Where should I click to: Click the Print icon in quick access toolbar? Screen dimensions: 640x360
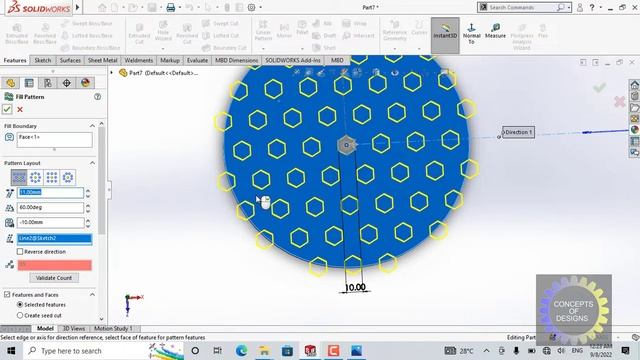(x=171, y=7)
